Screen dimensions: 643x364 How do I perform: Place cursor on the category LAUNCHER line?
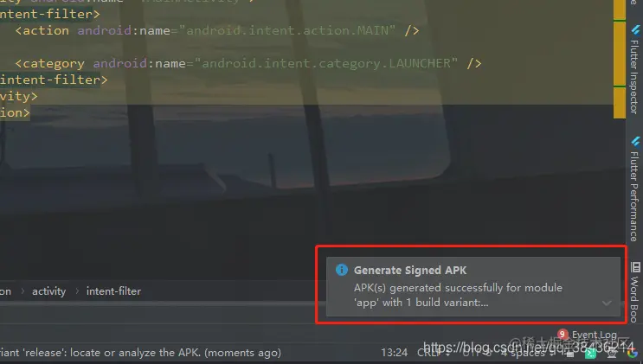248,63
